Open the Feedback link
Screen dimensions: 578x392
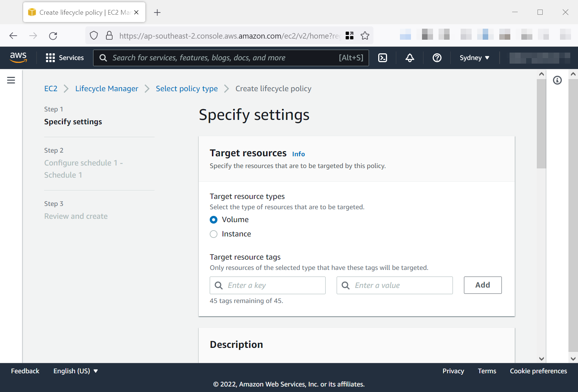click(x=25, y=371)
